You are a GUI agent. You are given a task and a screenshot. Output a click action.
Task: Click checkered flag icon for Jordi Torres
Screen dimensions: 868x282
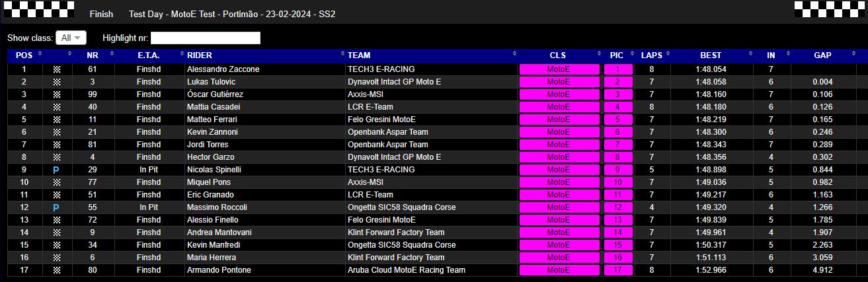57,145
